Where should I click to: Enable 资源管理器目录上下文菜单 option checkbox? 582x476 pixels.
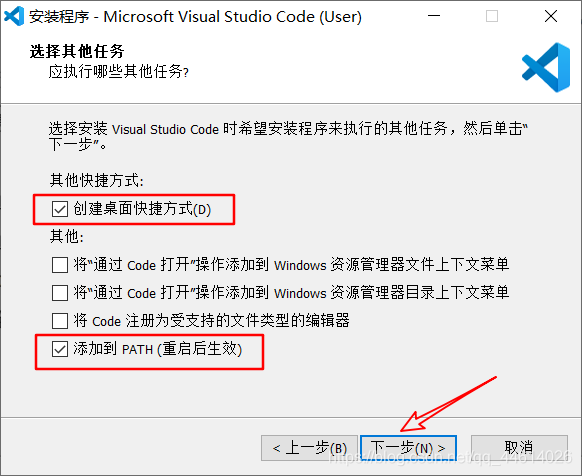pyautogui.click(x=60, y=293)
